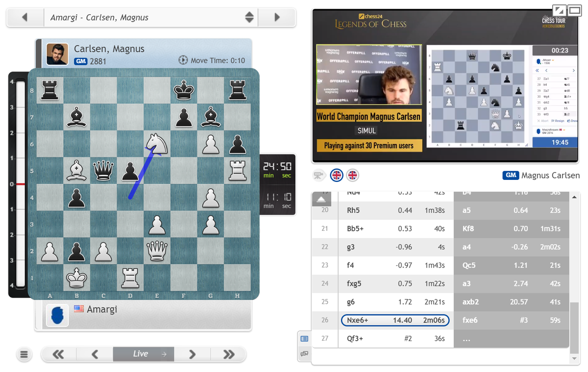
Task: Click the game clock display
Action: coord(277,183)
